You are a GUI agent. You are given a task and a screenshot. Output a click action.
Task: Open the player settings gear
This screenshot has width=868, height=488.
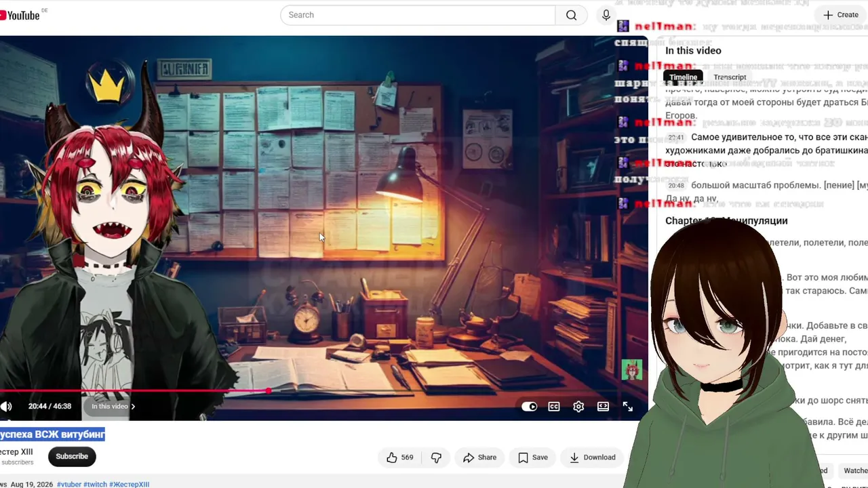(578, 407)
